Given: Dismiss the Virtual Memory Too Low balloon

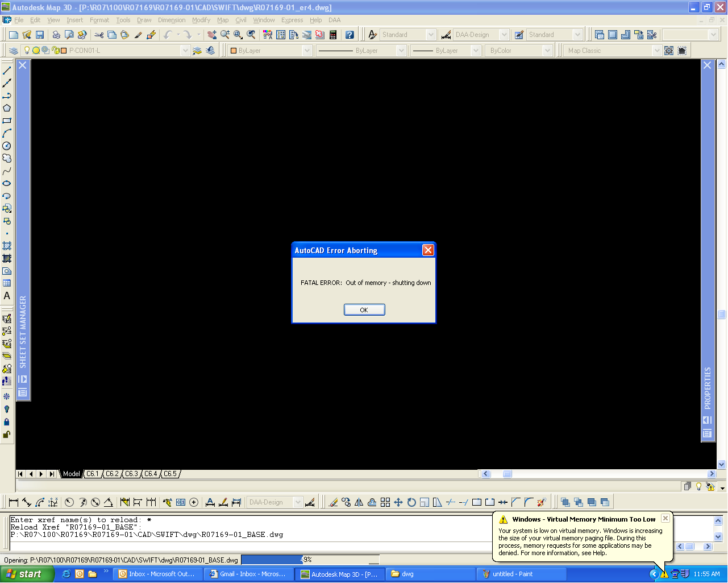Looking at the screenshot, I should click(x=665, y=518).
